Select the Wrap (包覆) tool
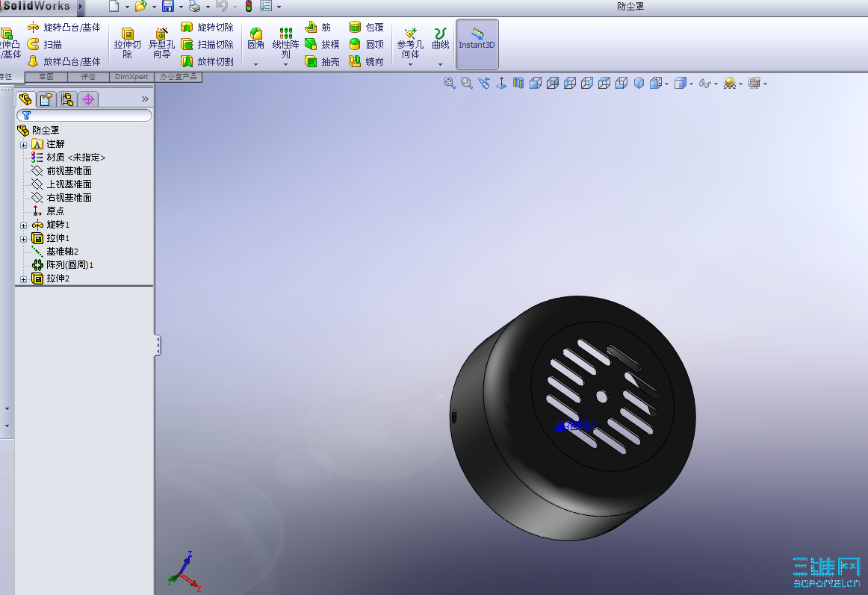This screenshot has height=595, width=868. pos(367,27)
